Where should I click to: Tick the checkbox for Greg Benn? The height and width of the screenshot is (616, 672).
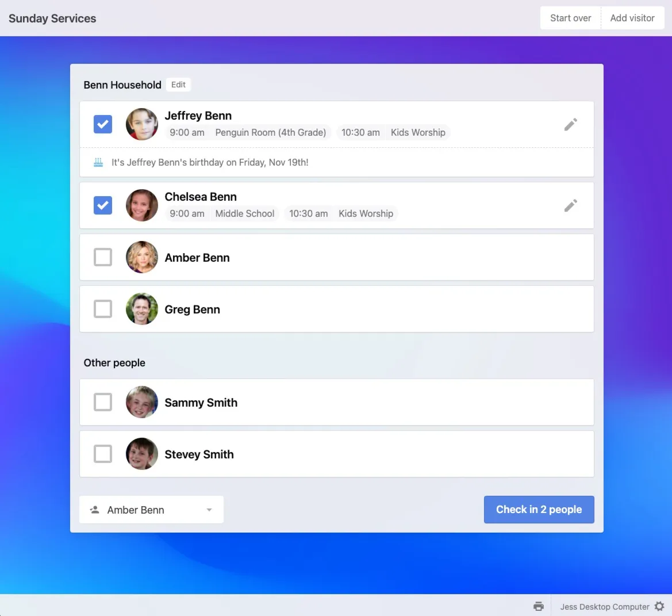103,309
